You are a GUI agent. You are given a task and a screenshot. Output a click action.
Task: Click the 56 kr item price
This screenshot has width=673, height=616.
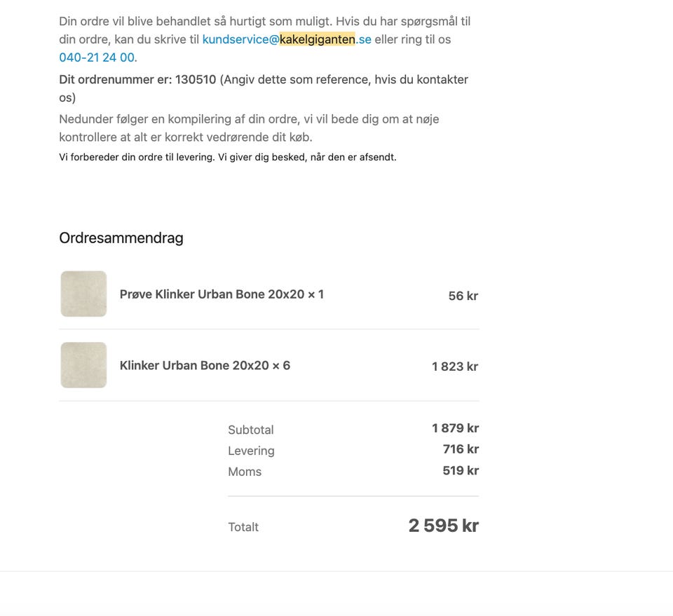coord(463,296)
